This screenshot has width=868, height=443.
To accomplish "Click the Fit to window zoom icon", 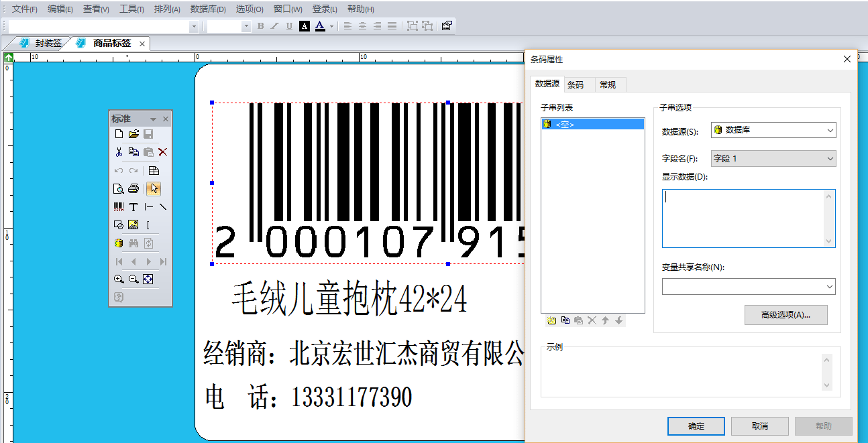I will coord(148,279).
